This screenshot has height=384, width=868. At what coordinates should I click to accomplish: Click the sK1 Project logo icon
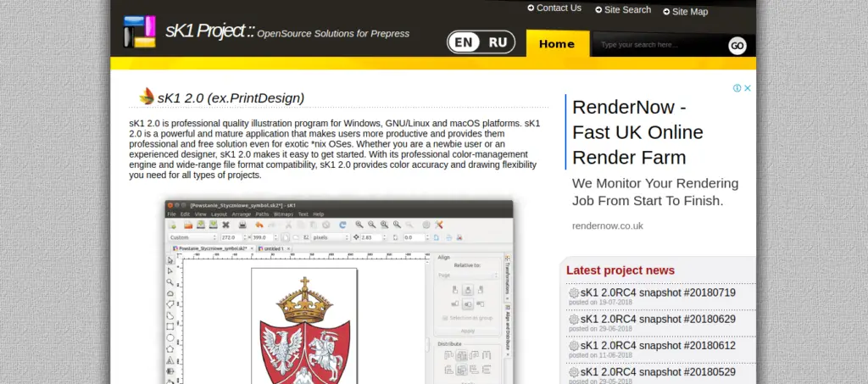139,31
